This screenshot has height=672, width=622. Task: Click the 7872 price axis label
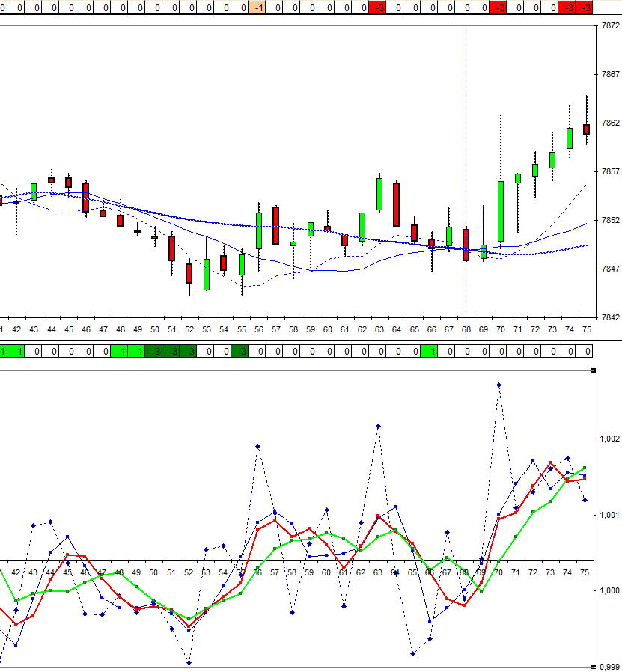tap(610, 25)
